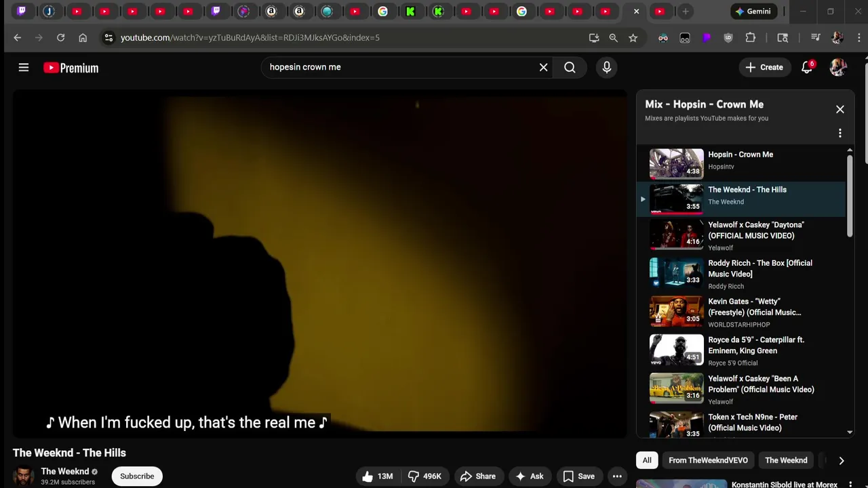Open the Ask AI button
This screenshot has height=488, width=868.
pyautogui.click(x=529, y=476)
